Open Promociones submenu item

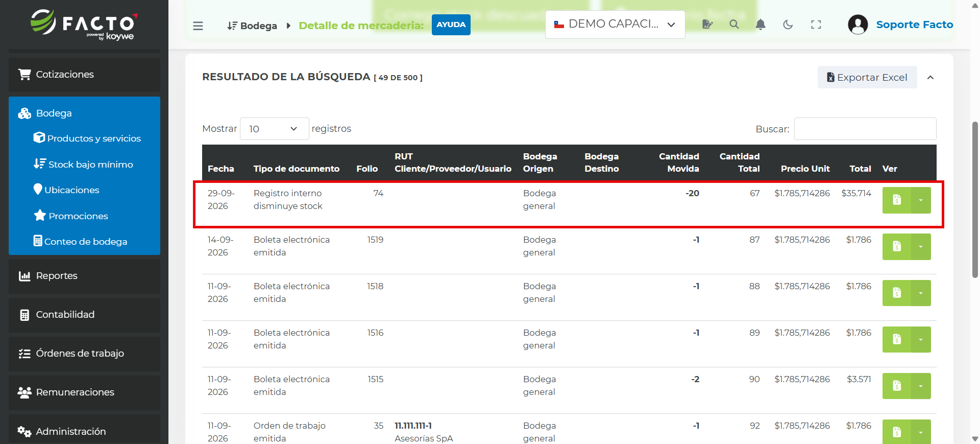[x=71, y=216]
